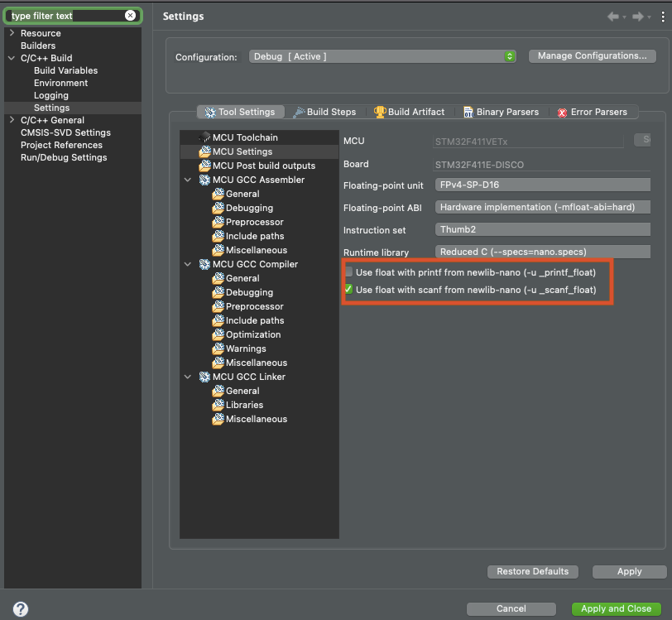This screenshot has width=672, height=620.
Task: Click the Cancel button
Action: coord(511,609)
